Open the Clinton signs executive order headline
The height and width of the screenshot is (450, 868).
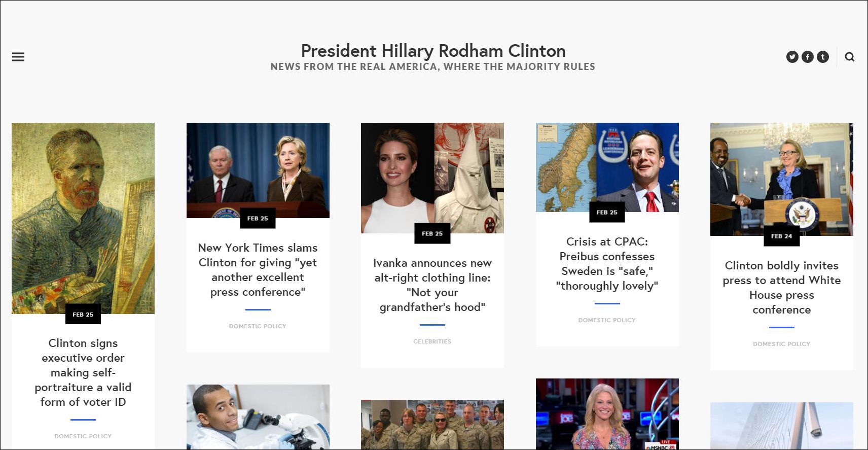(83, 372)
